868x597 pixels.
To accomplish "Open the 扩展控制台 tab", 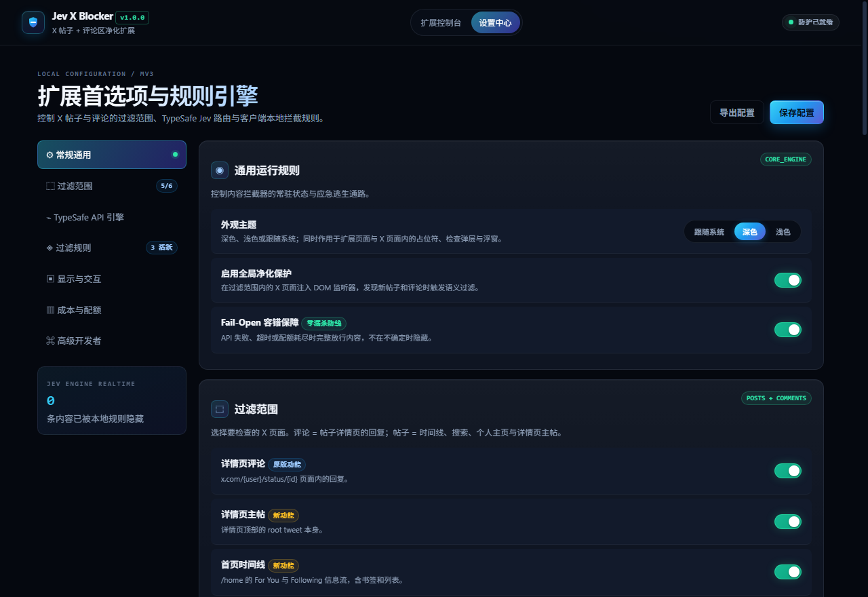I will tap(441, 22).
